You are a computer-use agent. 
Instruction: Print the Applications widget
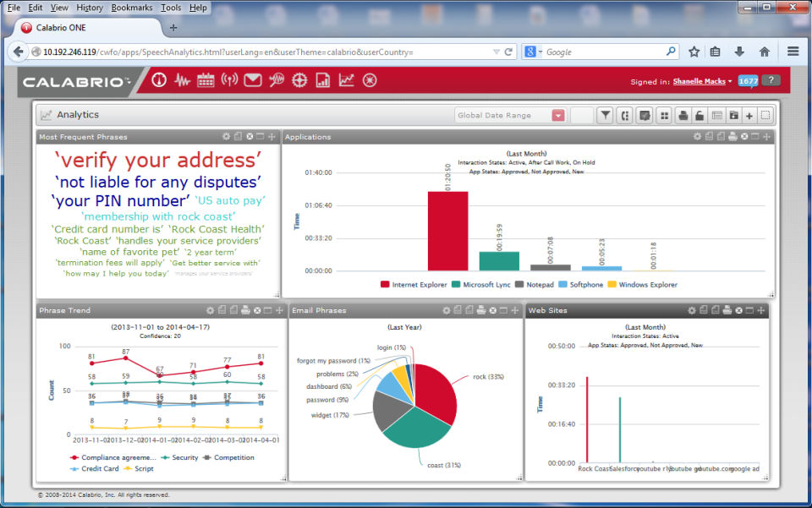pyautogui.click(x=732, y=137)
